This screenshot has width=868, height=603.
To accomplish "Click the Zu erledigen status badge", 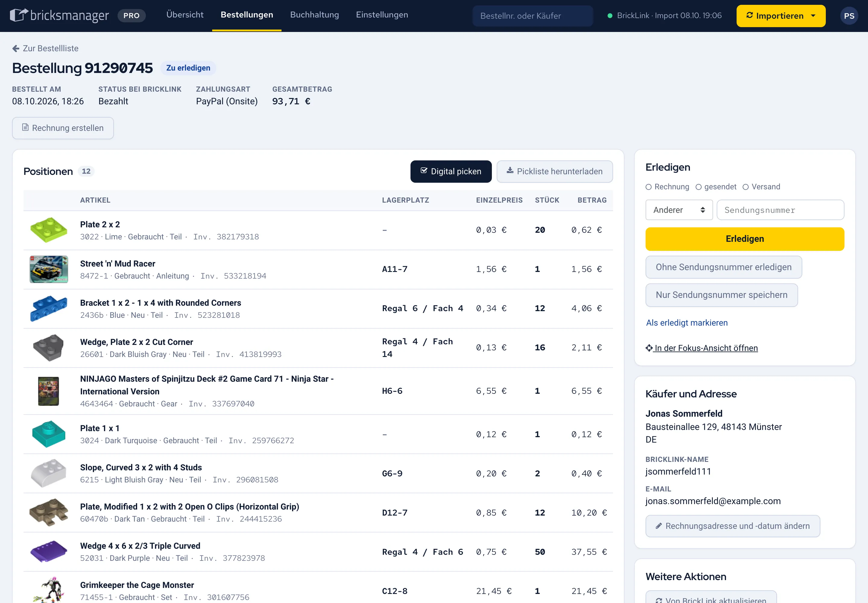I will point(188,68).
